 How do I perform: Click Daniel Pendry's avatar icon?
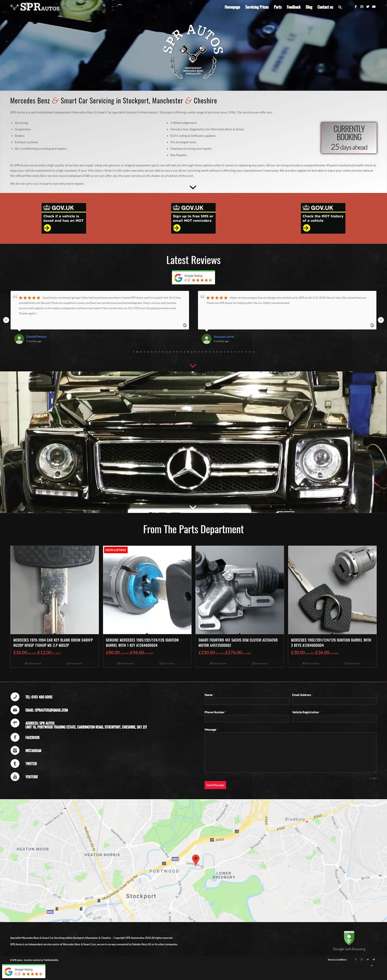[19, 339]
